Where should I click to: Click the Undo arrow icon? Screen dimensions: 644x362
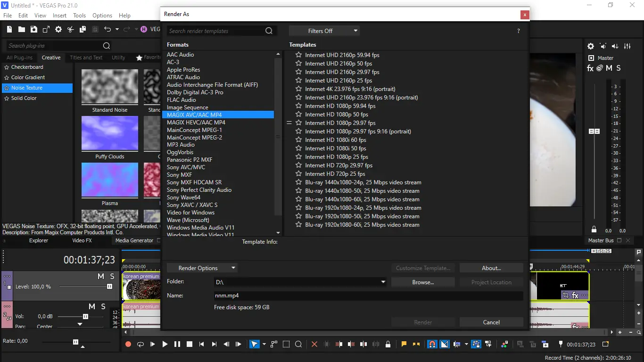tap(107, 29)
